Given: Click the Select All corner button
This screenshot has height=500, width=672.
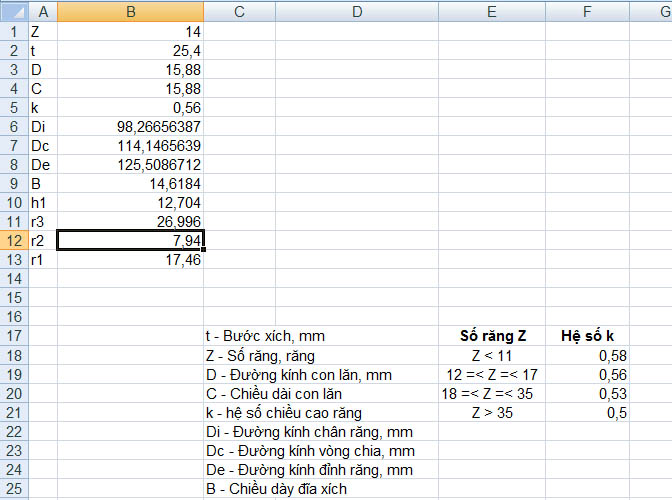Looking at the screenshot, I should (14, 12).
